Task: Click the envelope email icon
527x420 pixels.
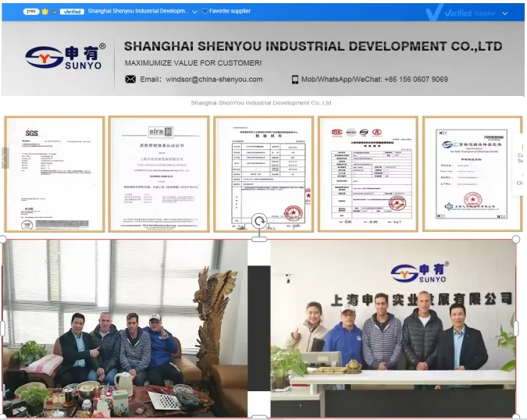Action: (130, 80)
